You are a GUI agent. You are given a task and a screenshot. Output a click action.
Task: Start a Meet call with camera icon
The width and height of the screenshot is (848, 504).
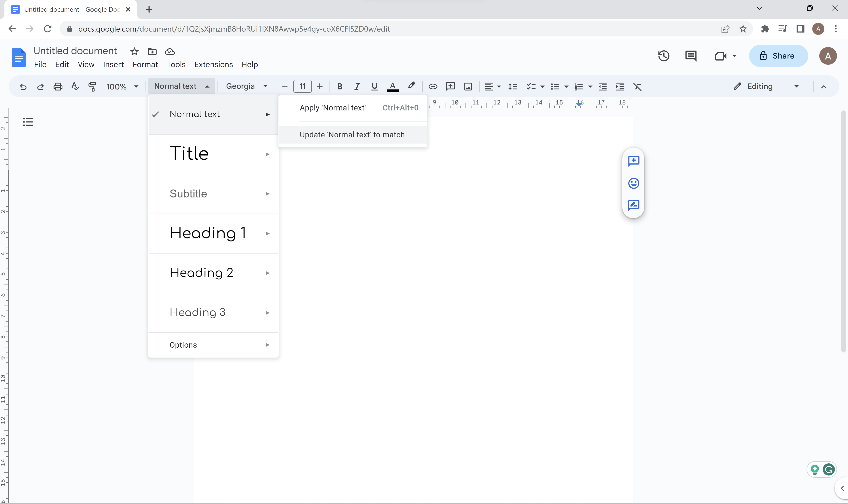[x=720, y=56]
